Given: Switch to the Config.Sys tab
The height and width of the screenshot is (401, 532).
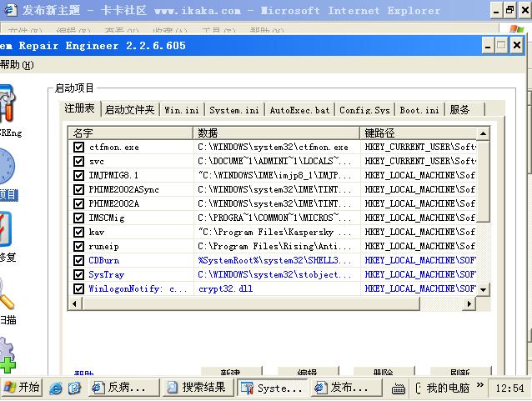Looking at the screenshot, I should (364, 110).
